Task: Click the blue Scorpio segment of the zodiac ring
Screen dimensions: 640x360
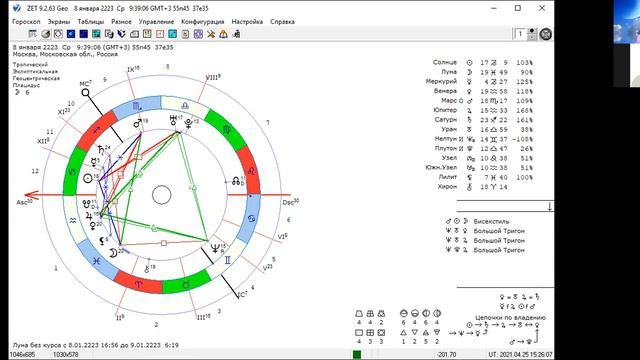Action: click(x=137, y=106)
